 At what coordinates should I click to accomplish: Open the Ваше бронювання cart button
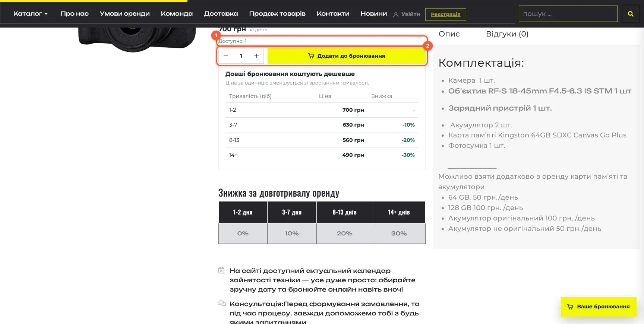tap(599, 307)
